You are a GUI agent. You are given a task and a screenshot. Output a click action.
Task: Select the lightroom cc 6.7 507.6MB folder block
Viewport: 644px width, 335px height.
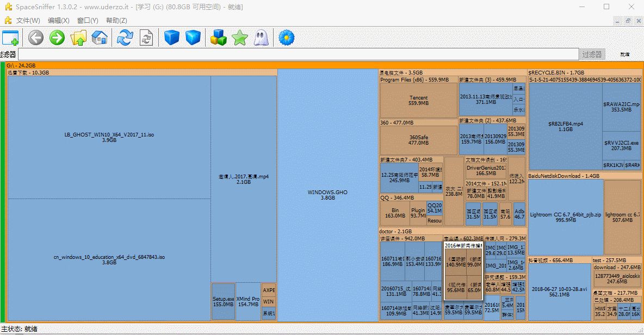click(623, 217)
